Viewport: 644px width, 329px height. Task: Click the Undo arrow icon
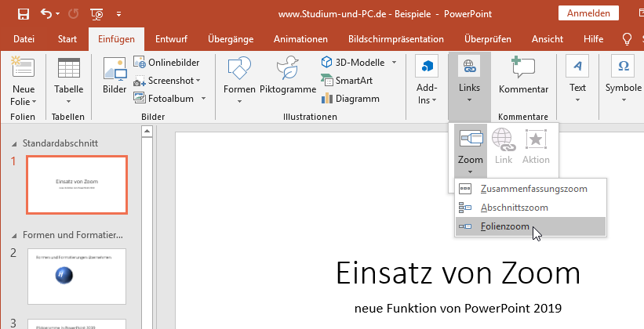(x=46, y=14)
